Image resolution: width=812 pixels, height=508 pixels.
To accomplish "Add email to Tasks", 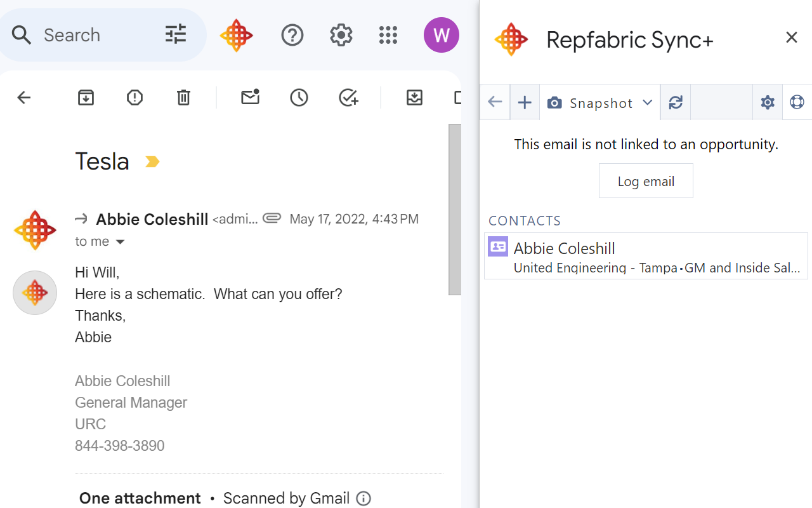I will pos(348,98).
